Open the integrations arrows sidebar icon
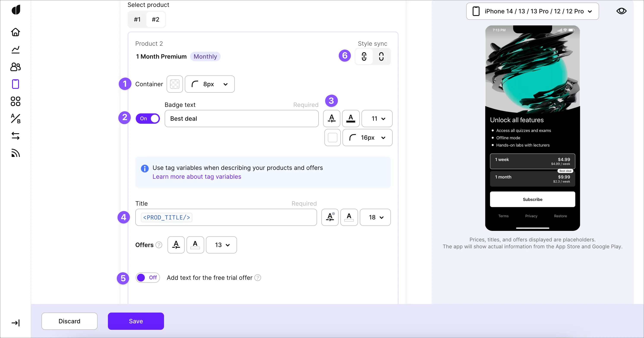Image resolution: width=644 pixels, height=338 pixels. [16, 136]
